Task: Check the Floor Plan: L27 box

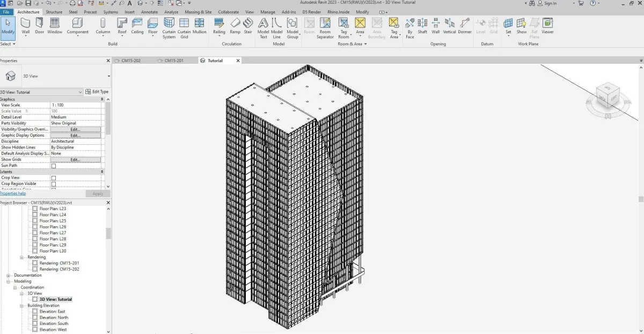Action: point(35,233)
